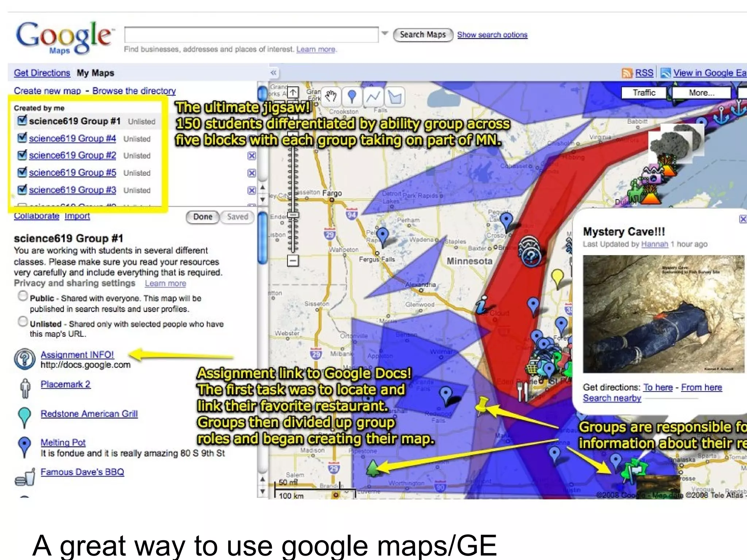Click in the Maps search input field
747x560 pixels.
tap(251, 35)
